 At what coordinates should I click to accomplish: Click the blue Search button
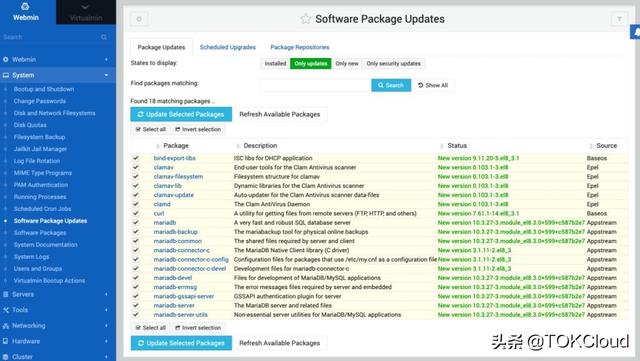point(391,85)
